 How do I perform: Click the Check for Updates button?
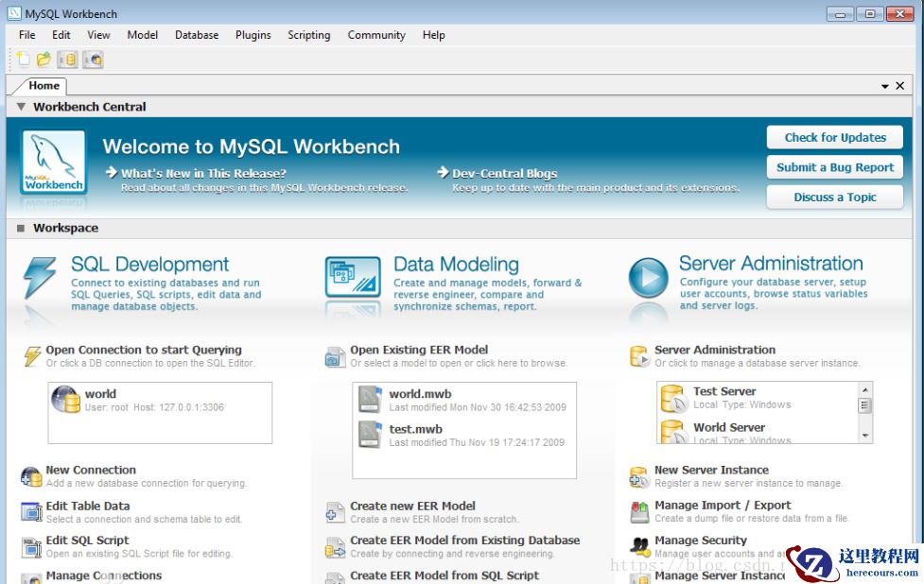(x=835, y=137)
